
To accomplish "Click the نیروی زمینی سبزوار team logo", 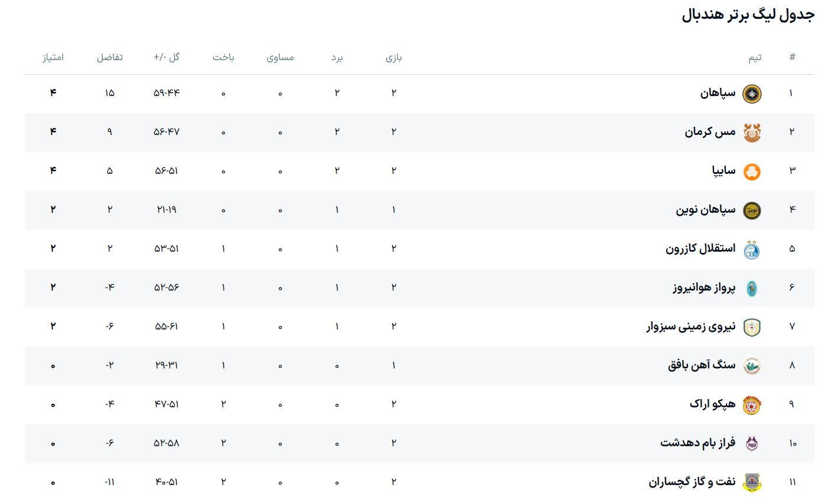I will tap(751, 327).
